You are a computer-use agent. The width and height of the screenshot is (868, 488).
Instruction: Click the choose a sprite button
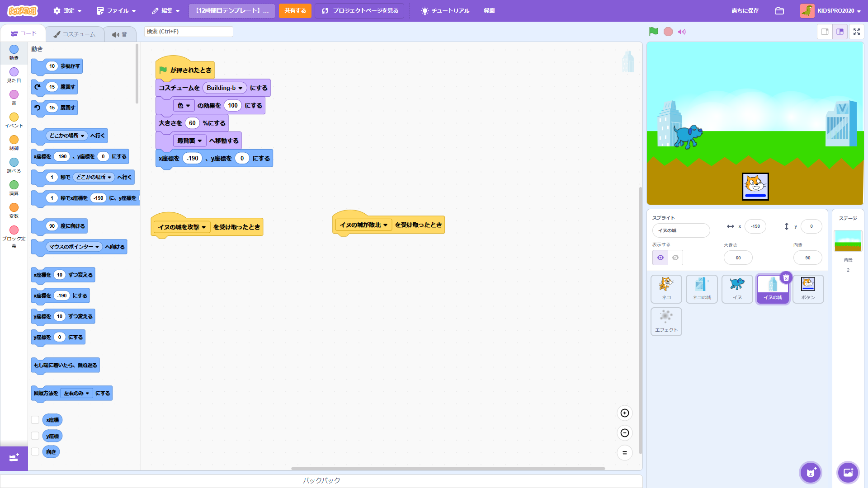point(810,473)
